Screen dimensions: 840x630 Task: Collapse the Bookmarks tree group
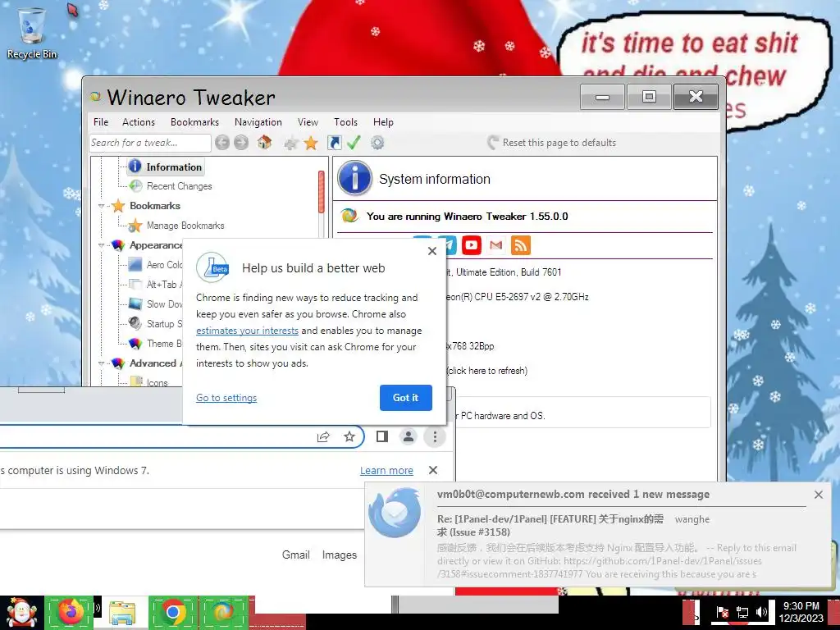101,206
